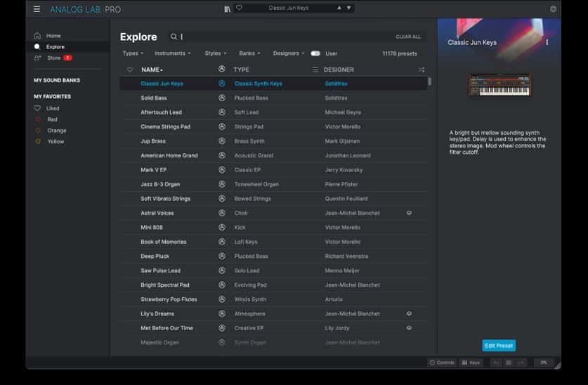
Task: Toggle the Controls panel
Action: [x=442, y=363]
